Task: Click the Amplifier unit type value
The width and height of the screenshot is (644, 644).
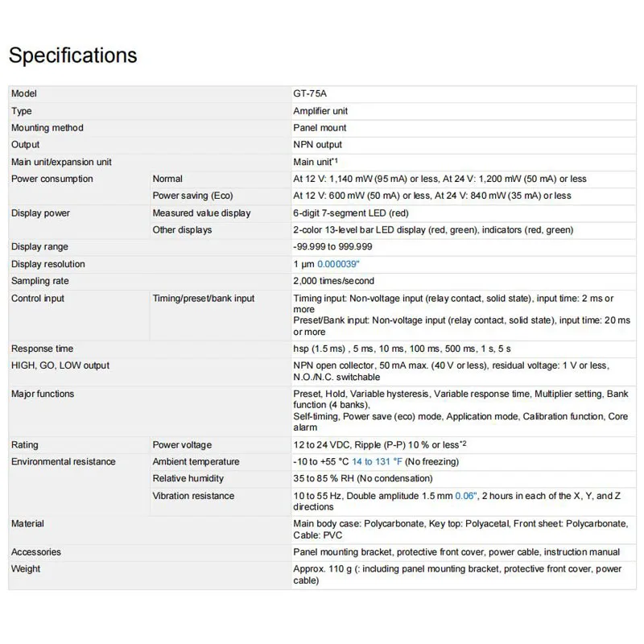Action: [x=320, y=111]
